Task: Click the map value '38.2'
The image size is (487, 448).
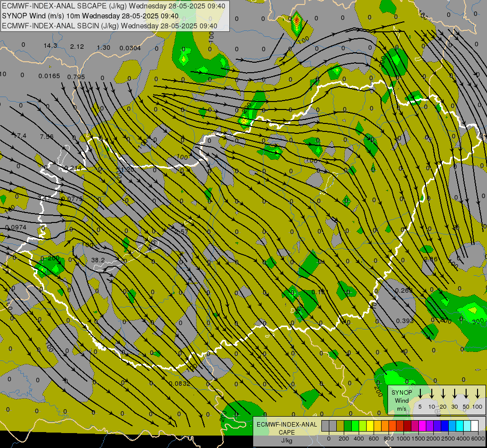Action: tap(98, 260)
